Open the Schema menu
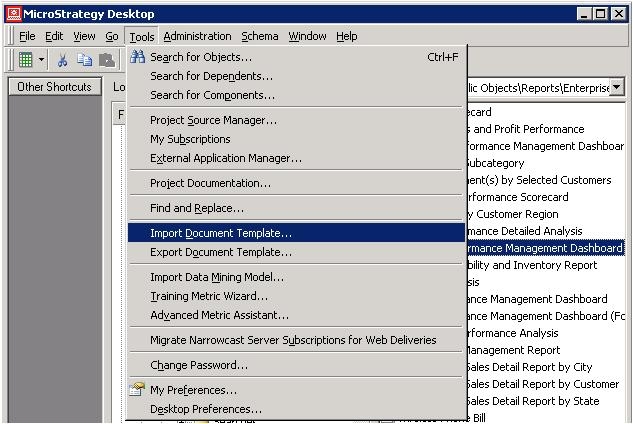This screenshot has height=424, width=633. click(x=260, y=36)
